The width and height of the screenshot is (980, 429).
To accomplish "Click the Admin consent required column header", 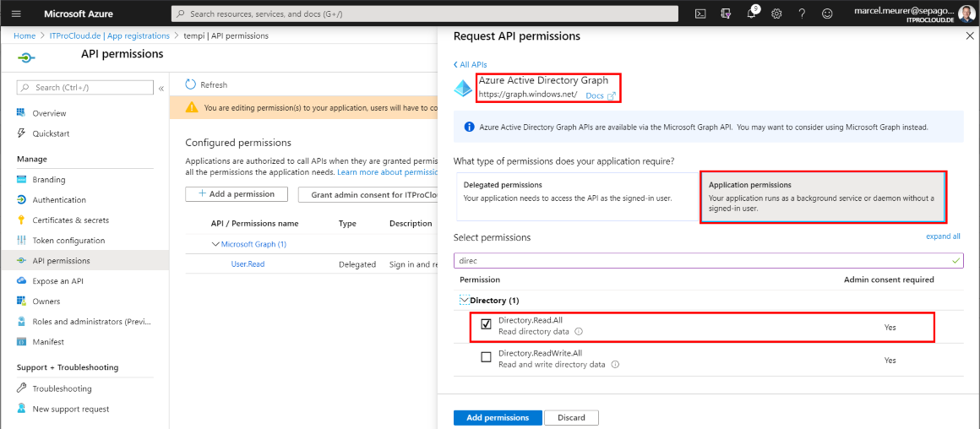I will (889, 280).
